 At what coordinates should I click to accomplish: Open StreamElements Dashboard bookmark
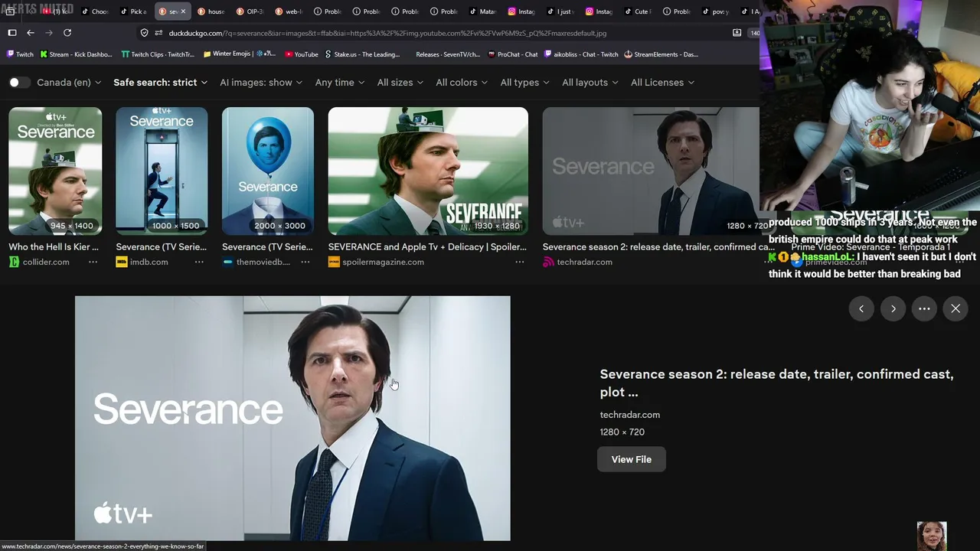pos(661,54)
